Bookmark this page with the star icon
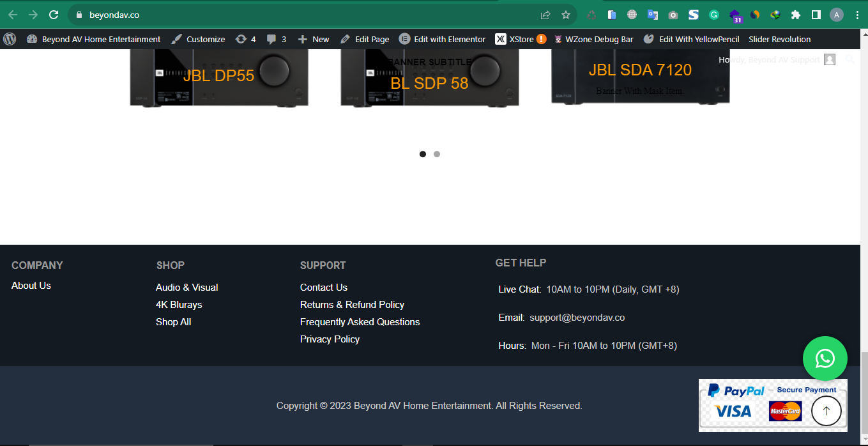This screenshot has height=446, width=868. (566, 15)
